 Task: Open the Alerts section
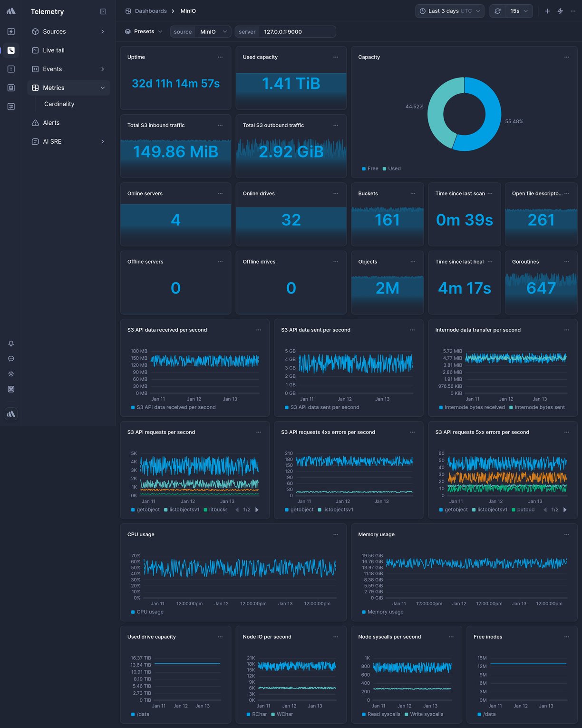pyautogui.click(x=51, y=122)
